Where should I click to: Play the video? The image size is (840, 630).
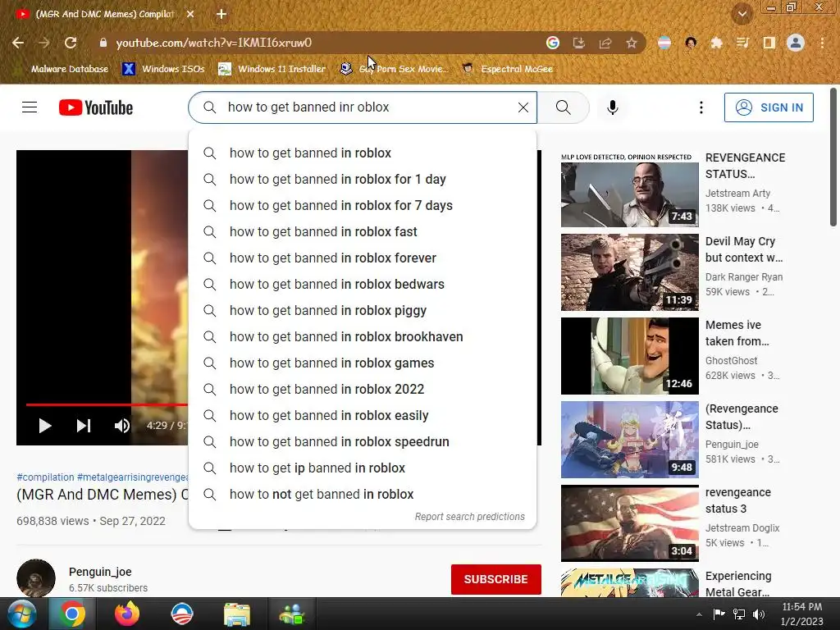click(45, 426)
